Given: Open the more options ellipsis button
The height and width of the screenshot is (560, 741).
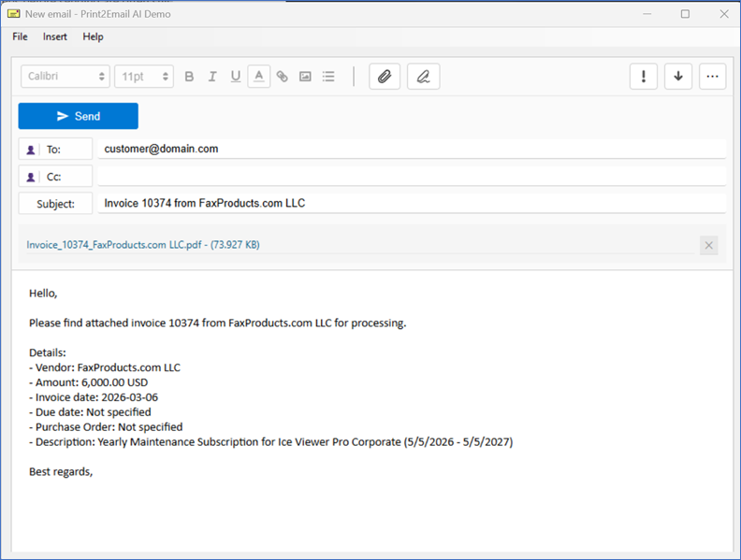Looking at the screenshot, I should point(713,77).
